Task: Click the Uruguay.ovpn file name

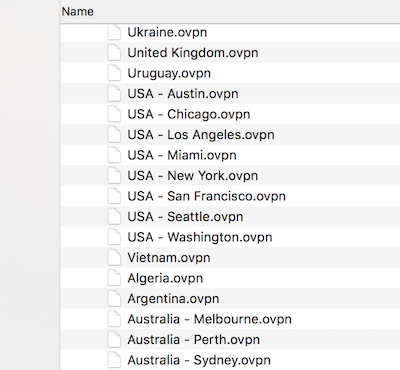Action: click(x=169, y=73)
